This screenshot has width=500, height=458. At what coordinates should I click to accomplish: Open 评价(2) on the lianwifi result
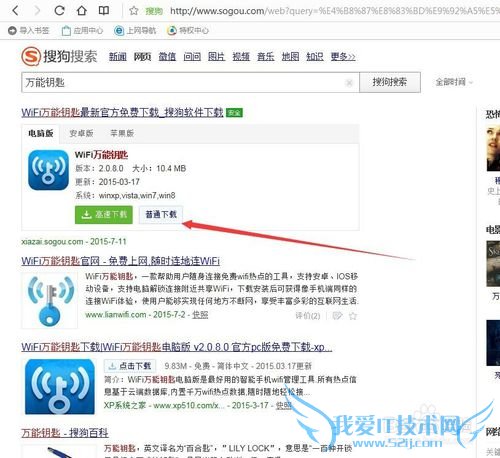pos(308,316)
